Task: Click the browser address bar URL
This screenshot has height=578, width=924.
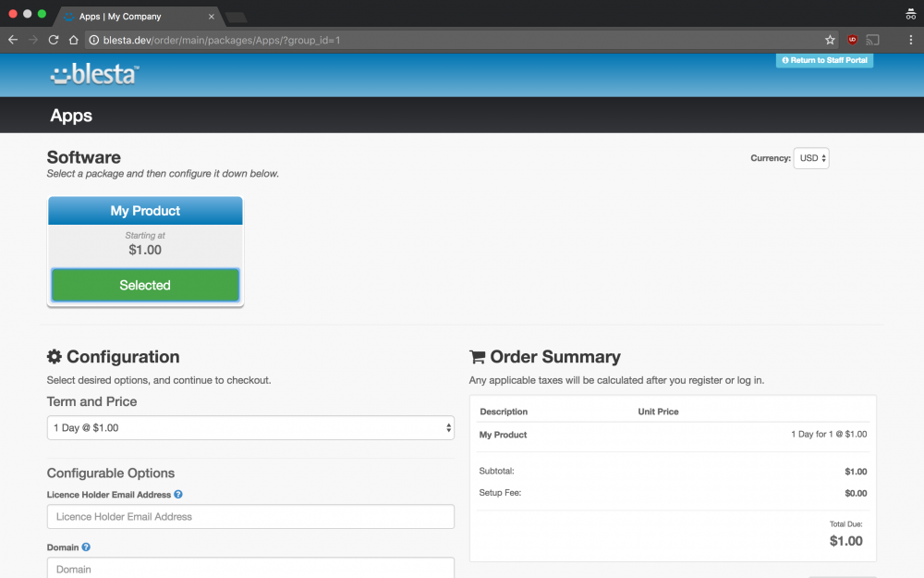Action: [x=222, y=40]
